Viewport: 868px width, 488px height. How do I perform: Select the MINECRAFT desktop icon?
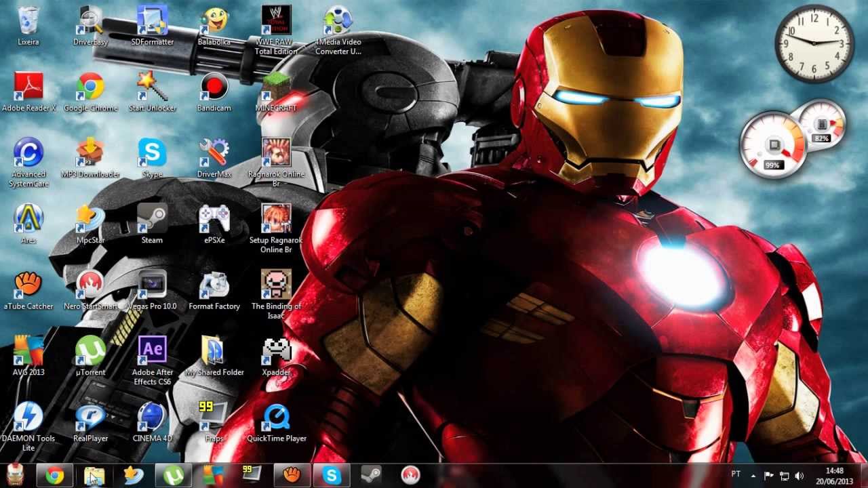(276, 93)
